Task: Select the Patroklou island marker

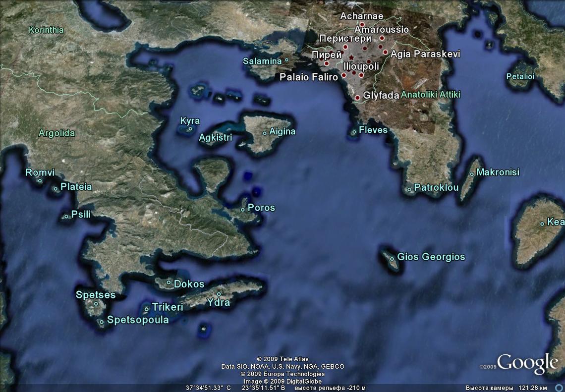Action: pyautogui.click(x=409, y=189)
